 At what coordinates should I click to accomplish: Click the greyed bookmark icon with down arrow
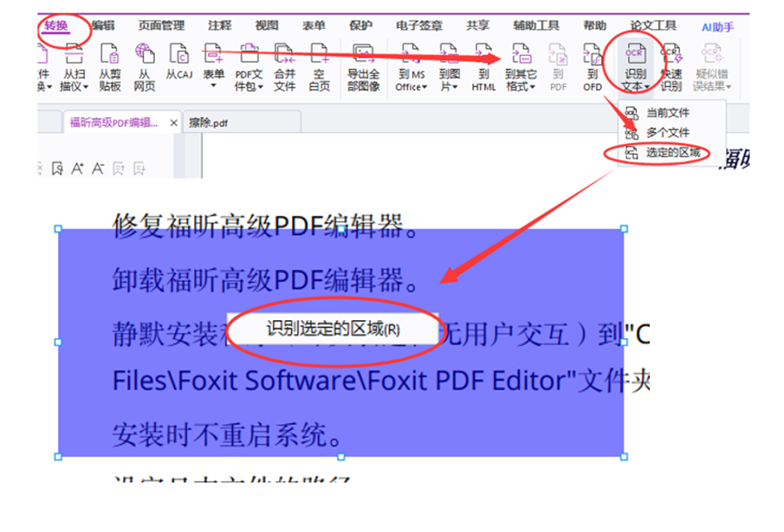[x=139, y=169]
